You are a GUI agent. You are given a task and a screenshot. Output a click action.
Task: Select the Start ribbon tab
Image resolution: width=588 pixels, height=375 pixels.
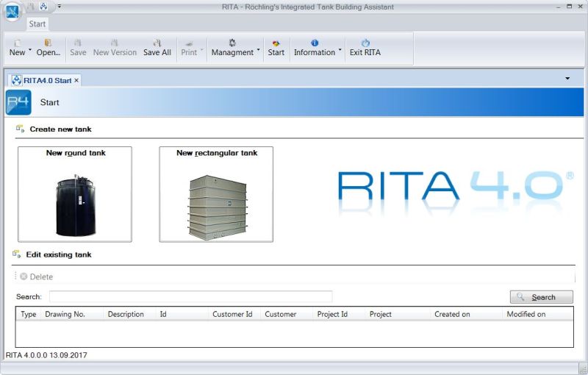coord(37,24)
